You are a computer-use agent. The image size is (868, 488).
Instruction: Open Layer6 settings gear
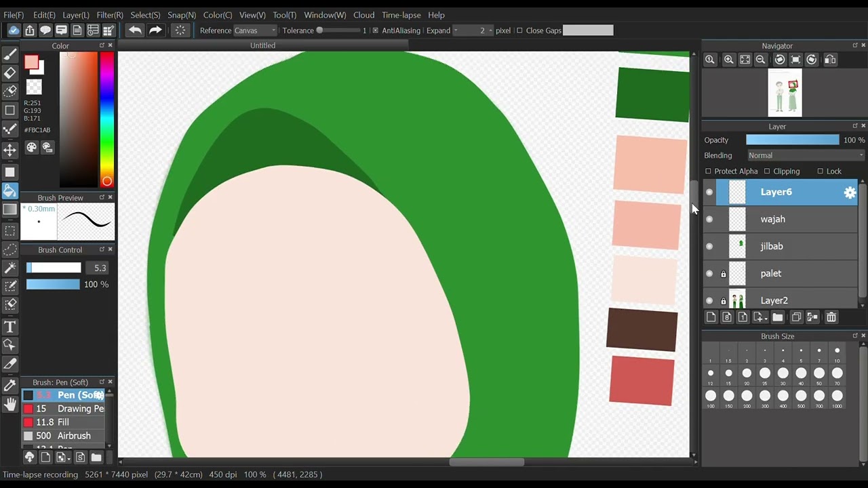pos(850,192)
